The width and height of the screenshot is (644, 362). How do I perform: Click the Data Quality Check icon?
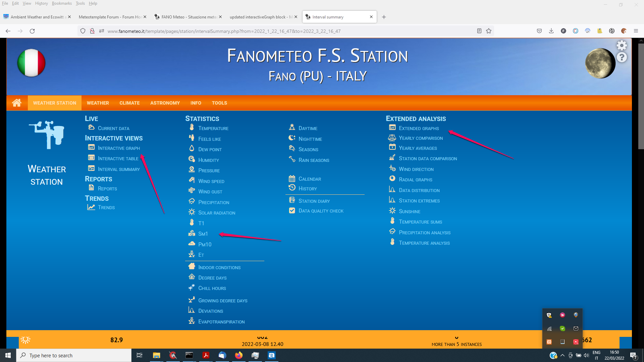click(x=292, y=210)
